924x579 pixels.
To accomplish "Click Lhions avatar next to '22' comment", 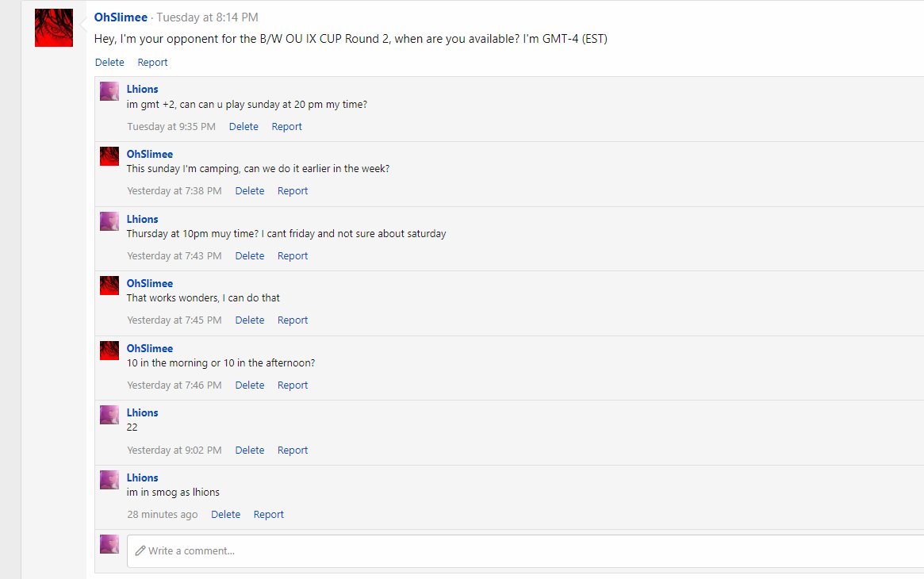I will pyautogui.click(x=109, y=415).
